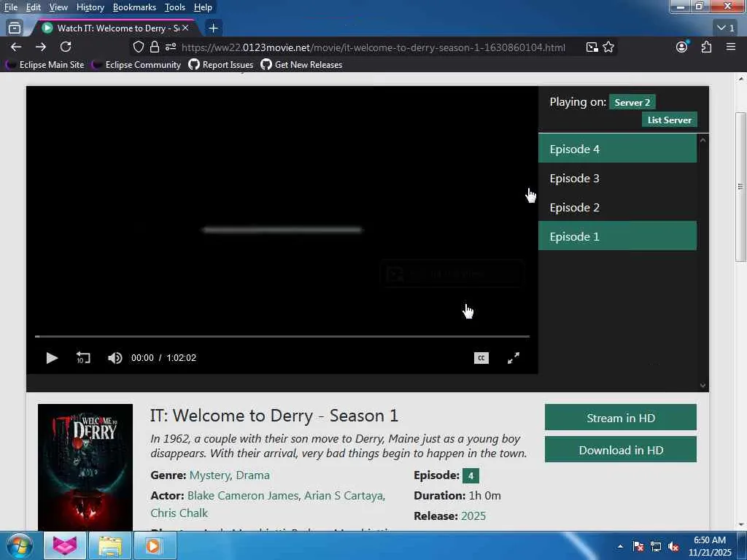Screen dimensions: 747x560
Task: Close the Watch IT: Welcome to Derry tab
Action: click(x=185, y=28)
